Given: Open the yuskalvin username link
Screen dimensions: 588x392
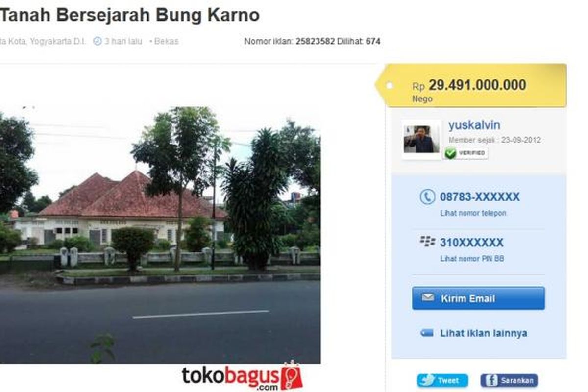Looking at the screenshot, I should (474, 125).
